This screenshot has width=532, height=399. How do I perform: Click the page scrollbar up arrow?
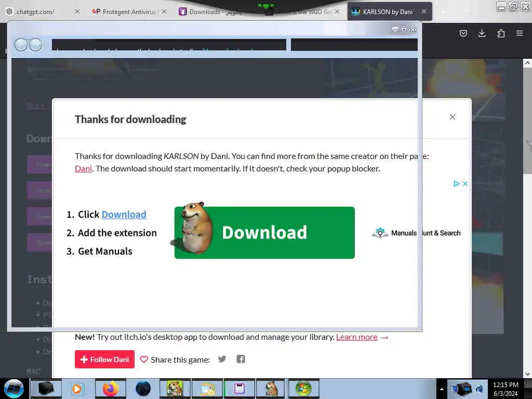click(x=527, y=63)
